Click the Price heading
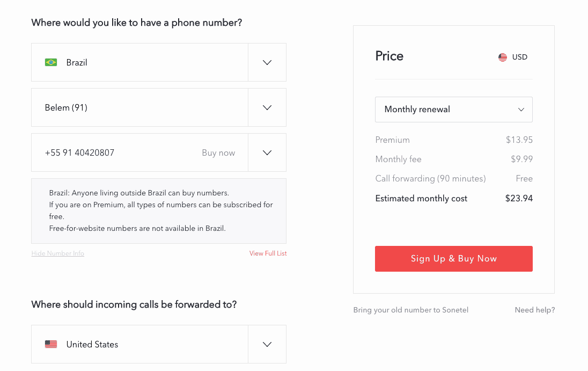The image size is (588, 371). click(389, 56)
